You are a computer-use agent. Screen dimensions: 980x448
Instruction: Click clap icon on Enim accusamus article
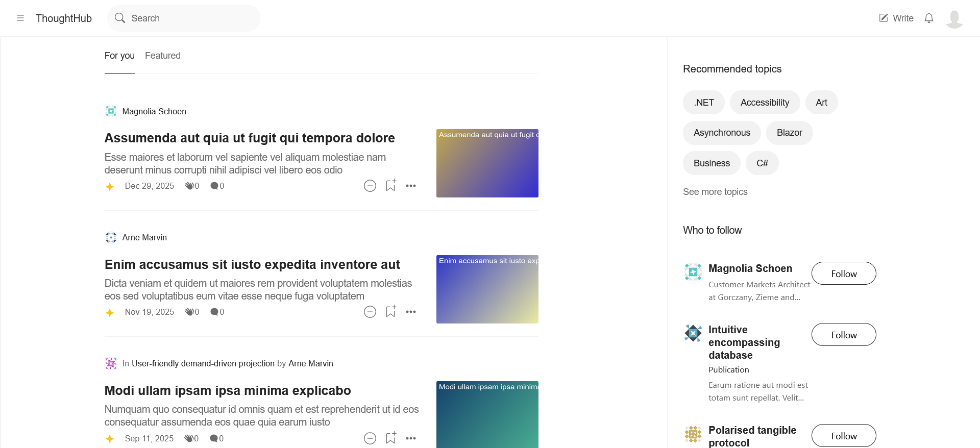point(190,312)
